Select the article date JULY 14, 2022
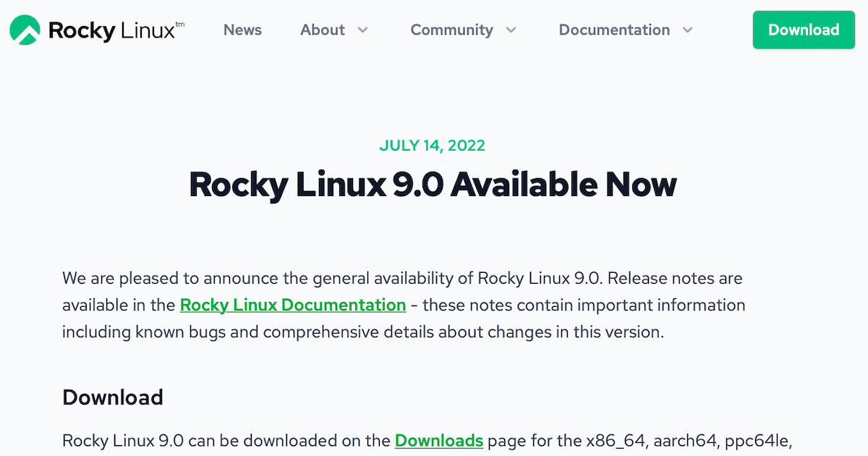 click(x=432, y=145)
